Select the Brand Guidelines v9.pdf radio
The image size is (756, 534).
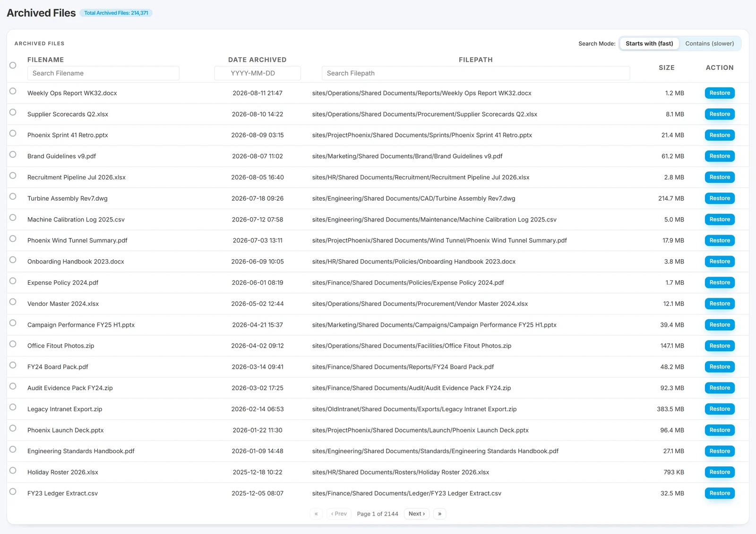(x=13, y=154)
